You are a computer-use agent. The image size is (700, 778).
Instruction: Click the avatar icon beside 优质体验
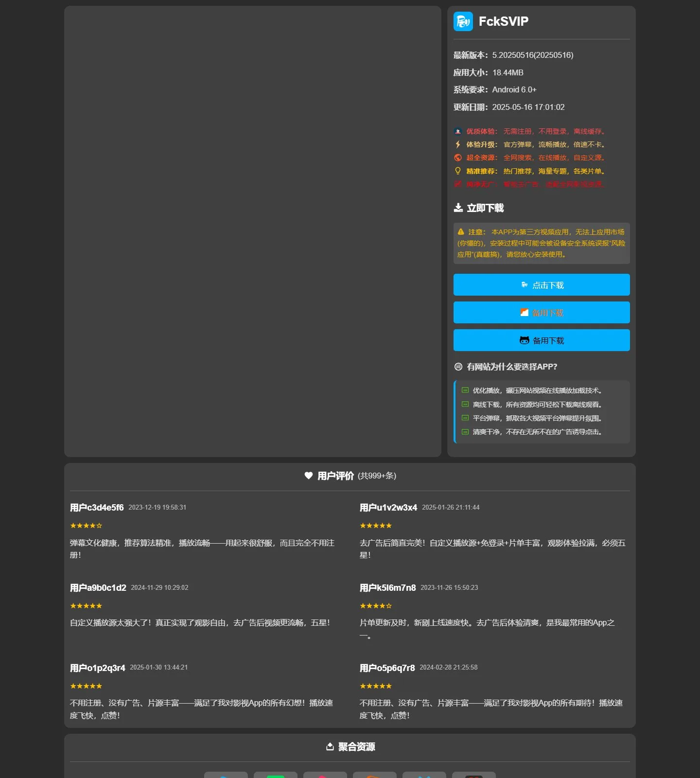(458, 131)
